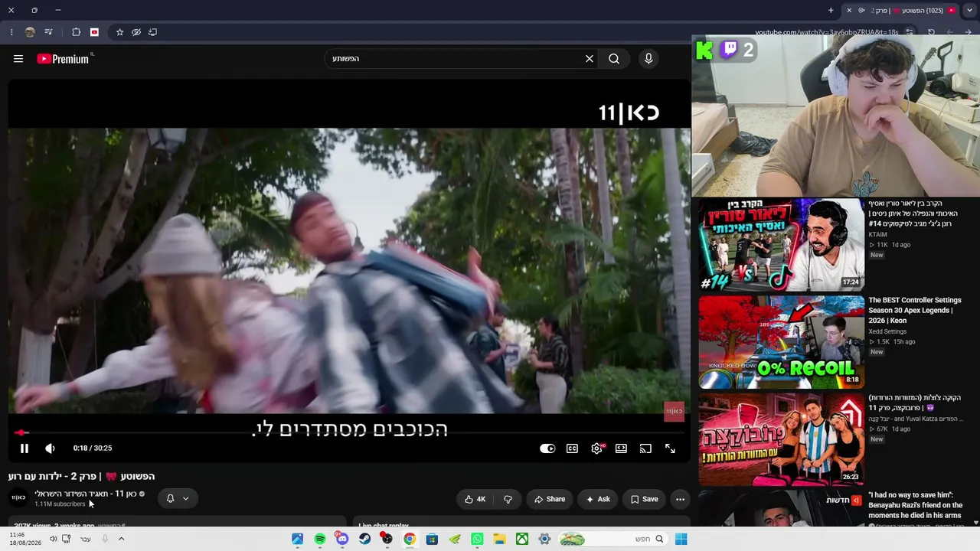Bookmark this page with the star
Screen dimensions: 980x551
coord(119,32)
